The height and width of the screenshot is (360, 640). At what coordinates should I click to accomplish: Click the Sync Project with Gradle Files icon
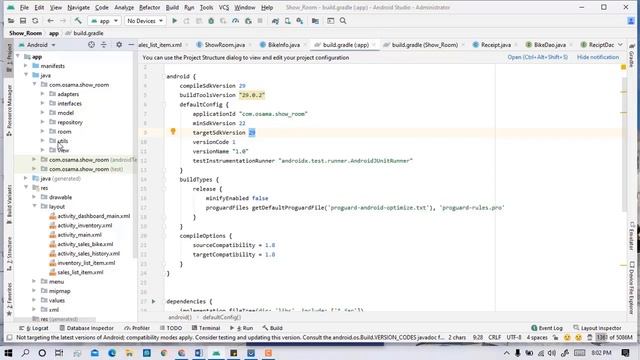[275, 21]
